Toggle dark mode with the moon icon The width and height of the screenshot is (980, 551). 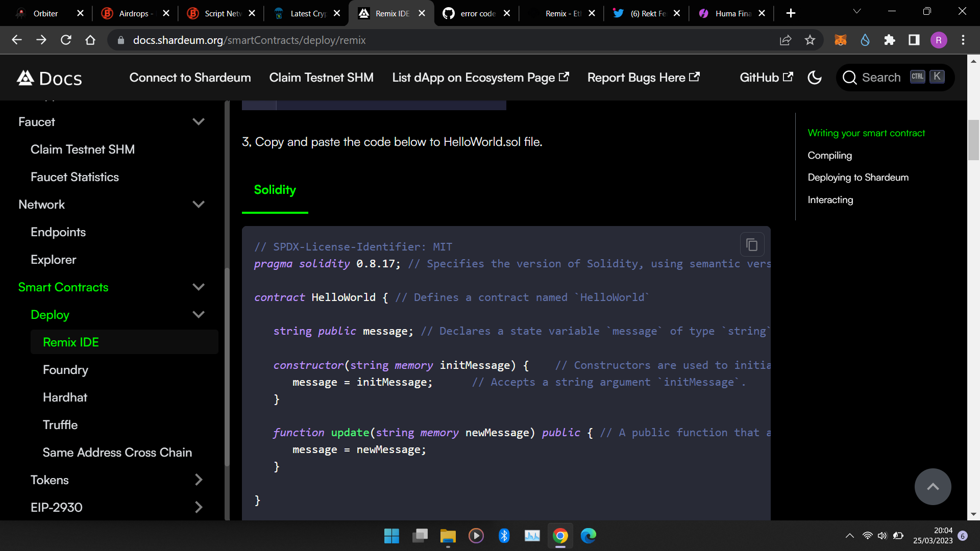pyautogui.click(x=815, y=78)
